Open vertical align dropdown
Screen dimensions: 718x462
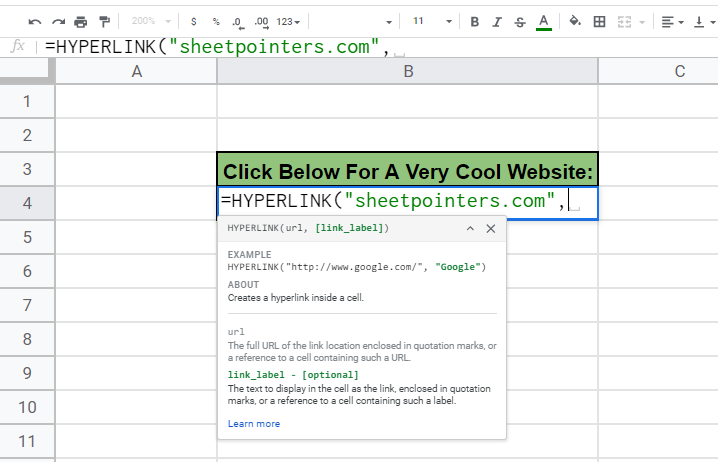705,22
